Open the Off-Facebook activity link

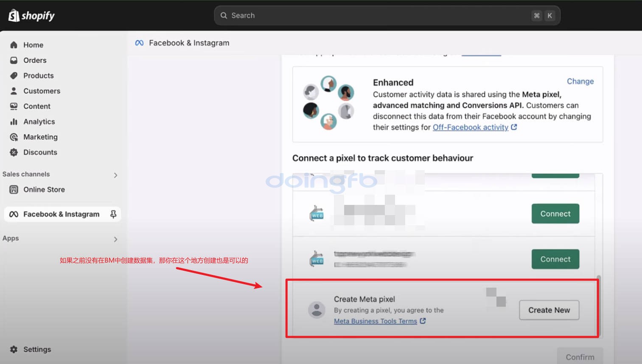[x=470, y=127]
